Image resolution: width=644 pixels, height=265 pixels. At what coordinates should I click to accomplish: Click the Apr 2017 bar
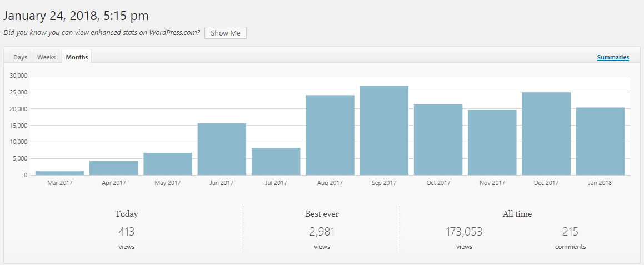(114, 168)
